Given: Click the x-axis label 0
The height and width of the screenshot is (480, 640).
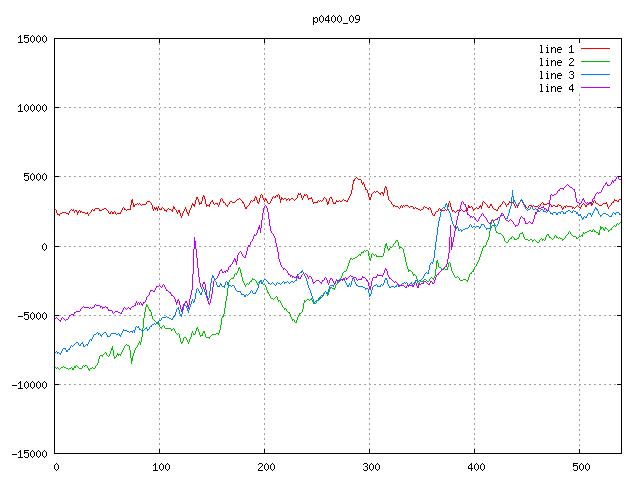Looking at the screenshot, I should [x=56, y=467].
